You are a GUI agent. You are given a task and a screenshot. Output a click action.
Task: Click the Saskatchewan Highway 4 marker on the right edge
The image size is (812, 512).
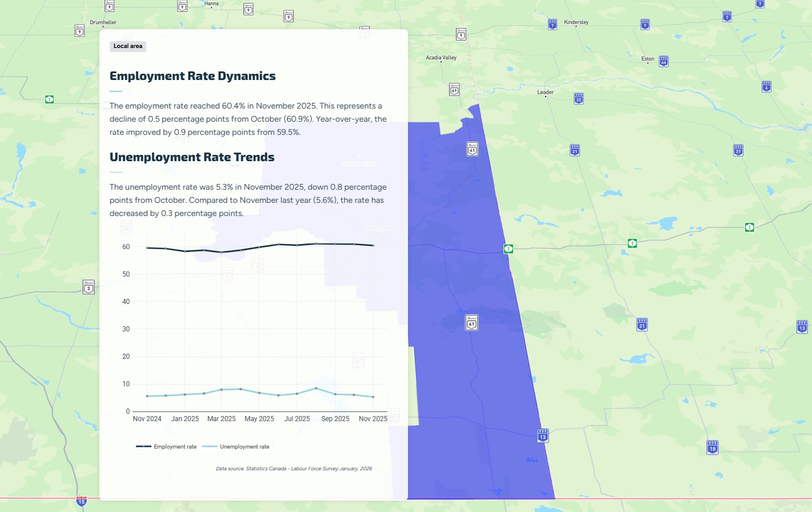pyautogui.click(x=766, y=86)
